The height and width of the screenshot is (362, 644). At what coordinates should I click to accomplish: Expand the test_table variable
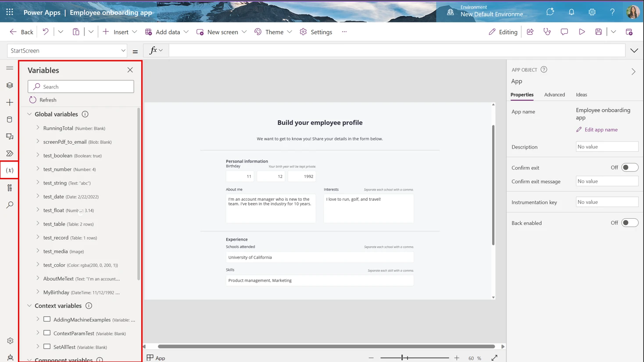pyautogui.click(x=37, y=224)
